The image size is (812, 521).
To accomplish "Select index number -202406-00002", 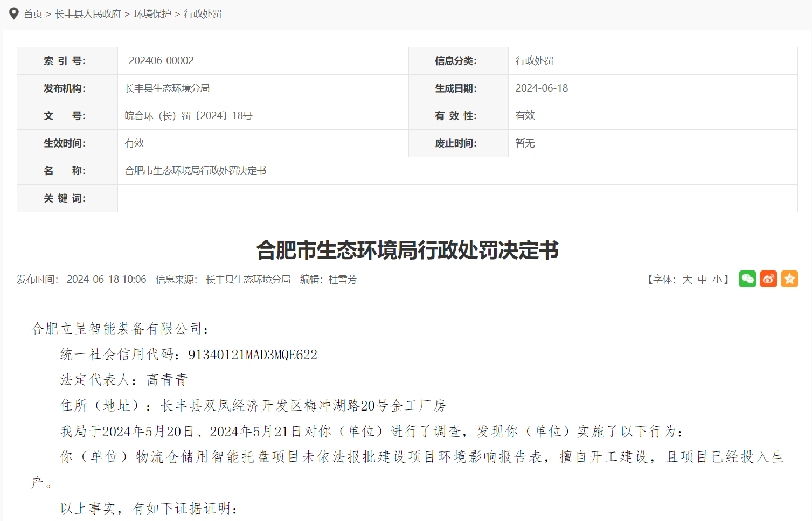I will tap(159, 61).
